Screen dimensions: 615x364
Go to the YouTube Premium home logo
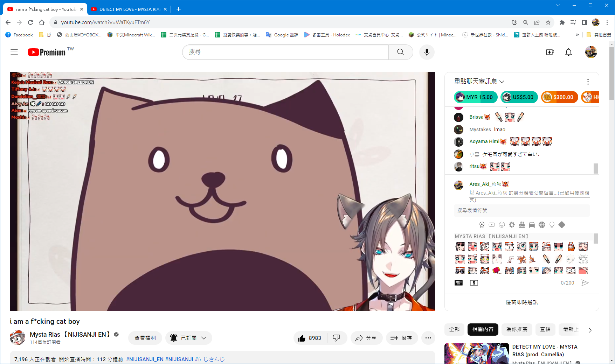[x=47, y=52]
